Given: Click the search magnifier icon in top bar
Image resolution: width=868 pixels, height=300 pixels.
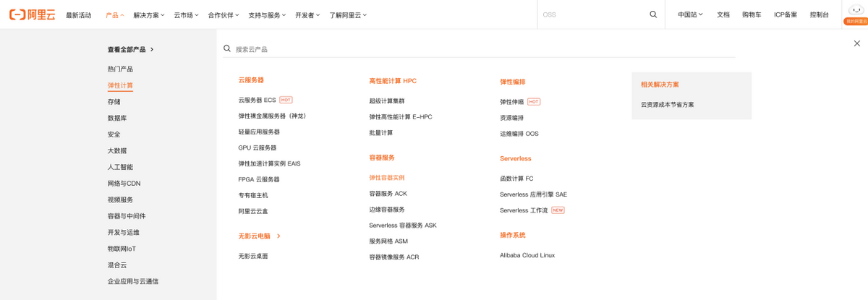Looking at the screenshot, I should click(653, 14).
